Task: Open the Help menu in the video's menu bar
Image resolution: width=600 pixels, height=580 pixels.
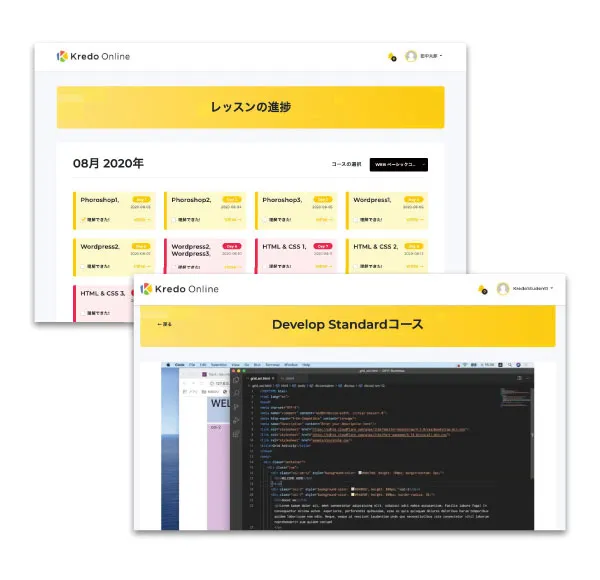Action: click(x=306, y=365)
